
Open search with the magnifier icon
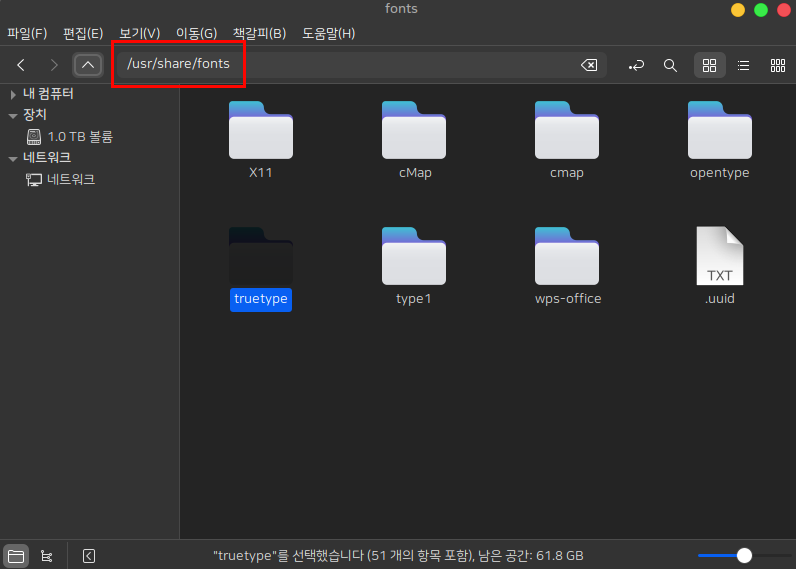pyautogui.click(x=671, y=65)
